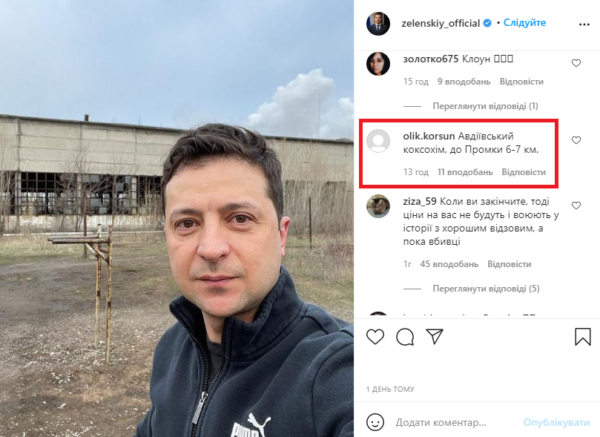Like the post with the heart icon
Image resolution: width=600 pixels, height=437 pixels.
(375, 337)
